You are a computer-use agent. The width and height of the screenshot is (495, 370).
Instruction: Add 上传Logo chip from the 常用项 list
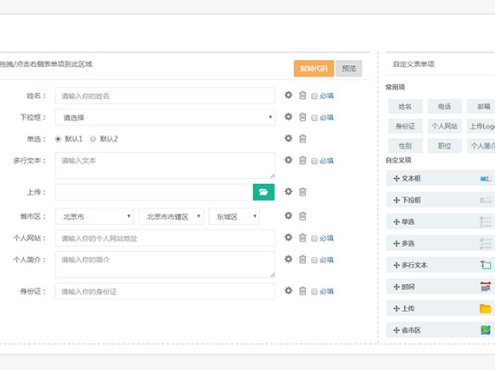(481, 126)
